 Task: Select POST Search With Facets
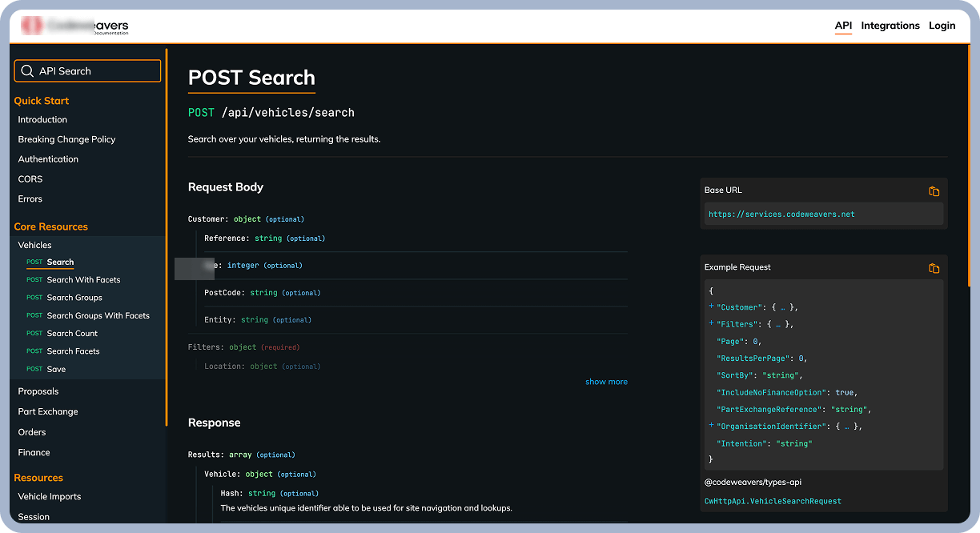(x=73, y=280)
